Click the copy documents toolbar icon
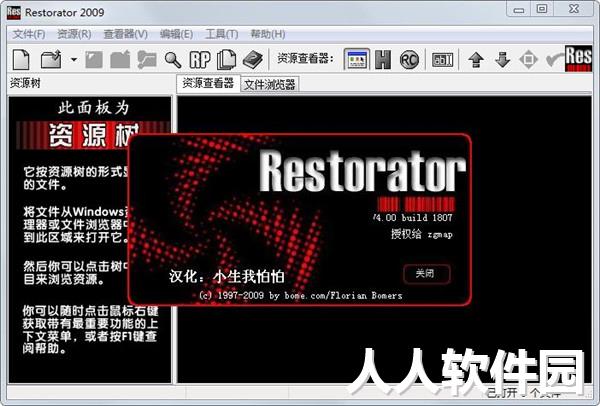The height and width of the screenshot is (406, 600). [226, 60]
